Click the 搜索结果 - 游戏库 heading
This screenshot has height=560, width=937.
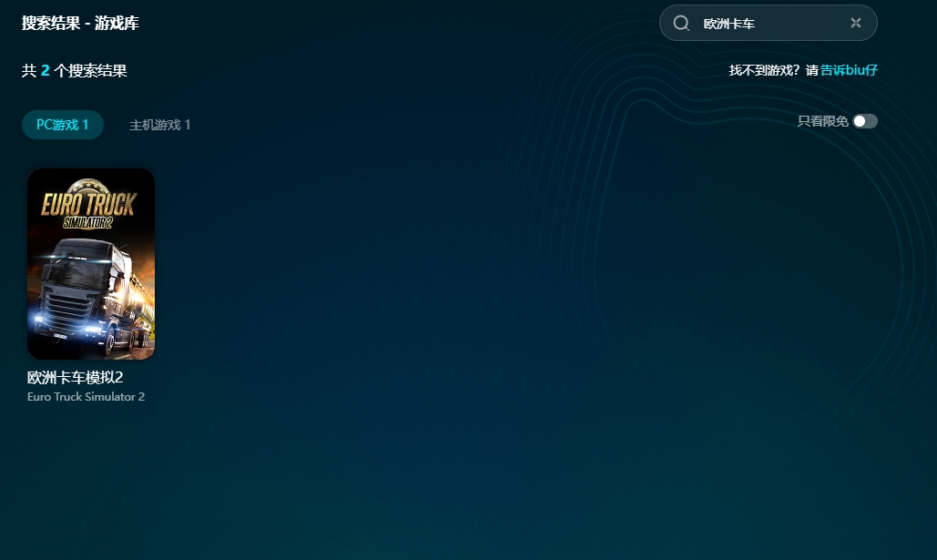(x=80, y=24)
